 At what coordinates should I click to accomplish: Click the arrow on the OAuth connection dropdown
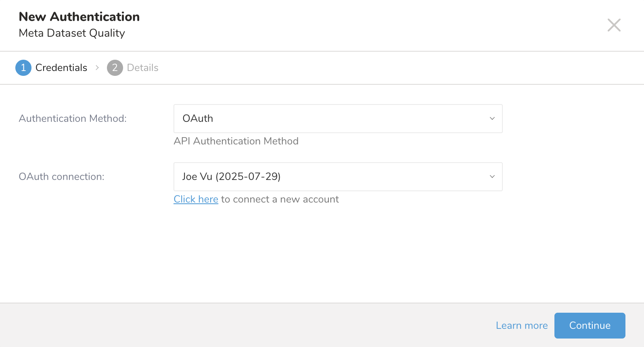(492, 177)
